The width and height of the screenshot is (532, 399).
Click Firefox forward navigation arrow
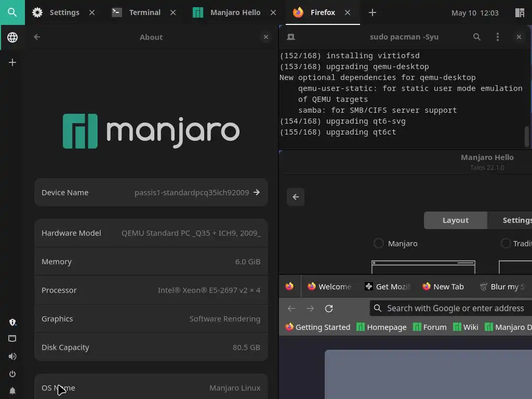pyautogui.click(x=310, y=309)
